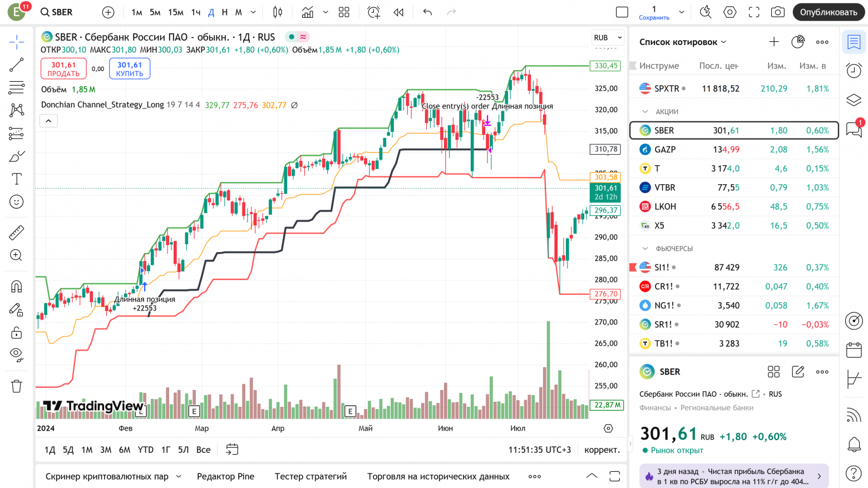This screenshot has width=868, height=488.
Task: Open the text annotation tool
Action: pos(16,179)
